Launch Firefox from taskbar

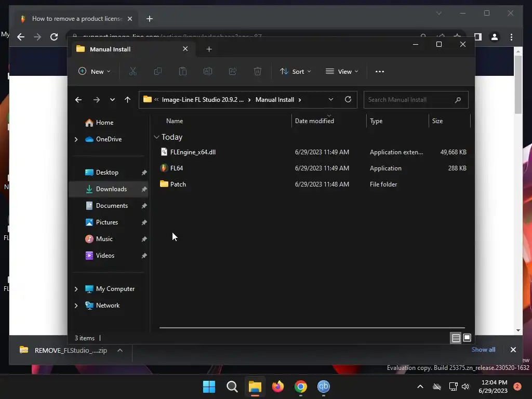coord(278,387)
